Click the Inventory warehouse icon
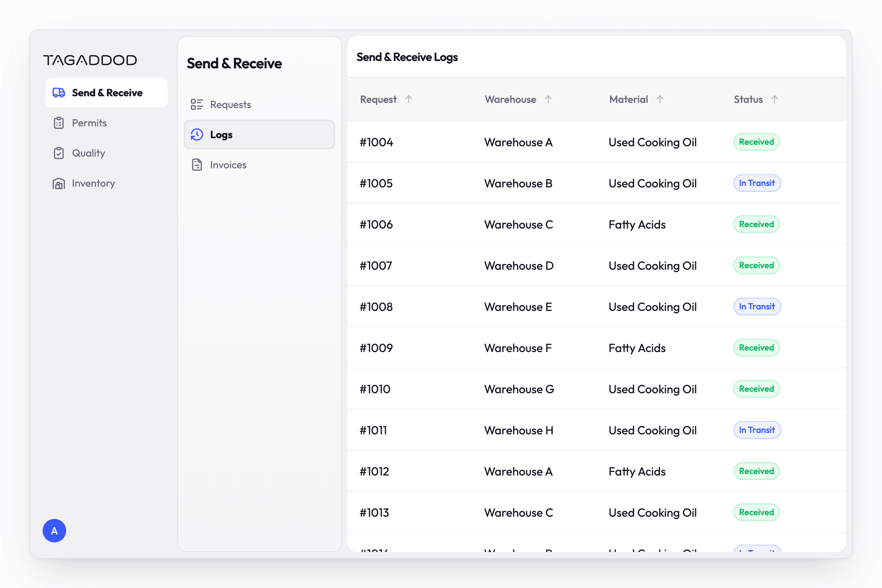 pyautogui.click(x=59, y=183)
